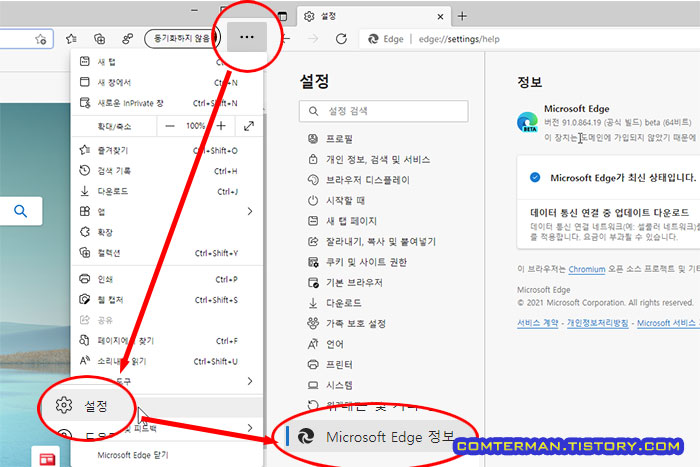The image size is (700, 467).
Task: Follow the Chromium link
Action: (587, 269)
